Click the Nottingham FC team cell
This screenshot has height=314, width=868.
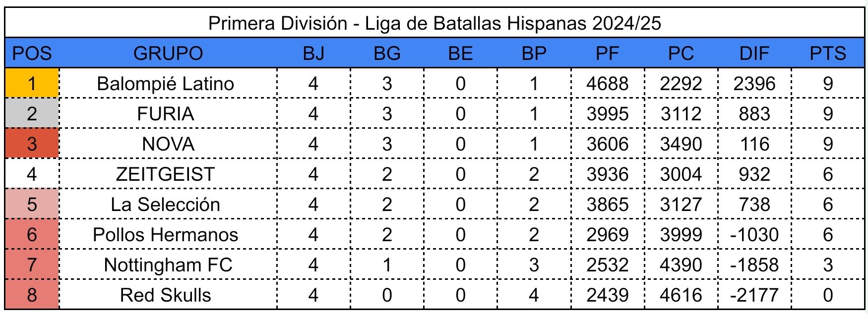[168, 265]
